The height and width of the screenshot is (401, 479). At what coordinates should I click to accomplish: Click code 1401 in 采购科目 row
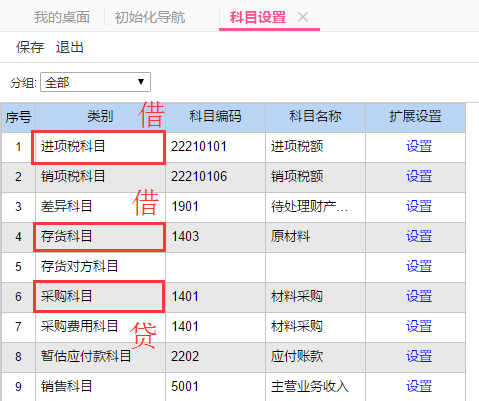[x=215, y=297]
